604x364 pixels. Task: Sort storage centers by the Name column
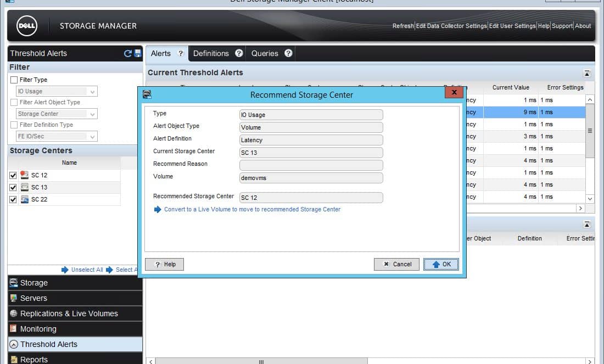(69, 163)
